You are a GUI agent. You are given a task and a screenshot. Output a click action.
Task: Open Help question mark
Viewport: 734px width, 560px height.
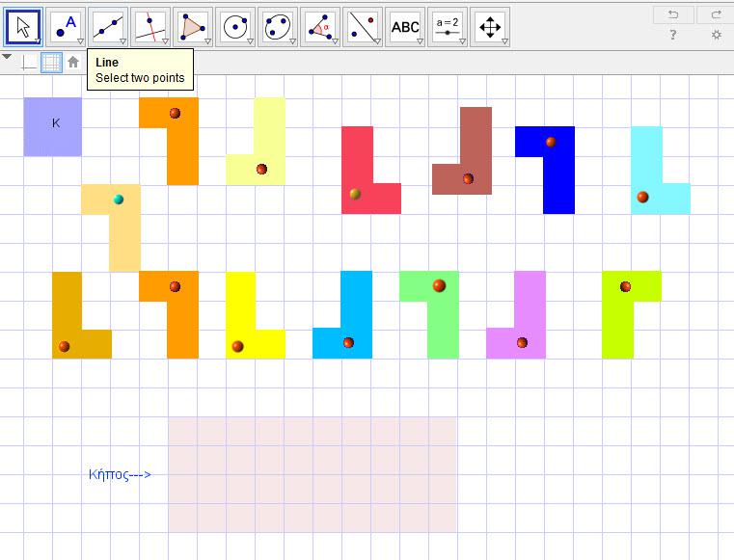672,35
